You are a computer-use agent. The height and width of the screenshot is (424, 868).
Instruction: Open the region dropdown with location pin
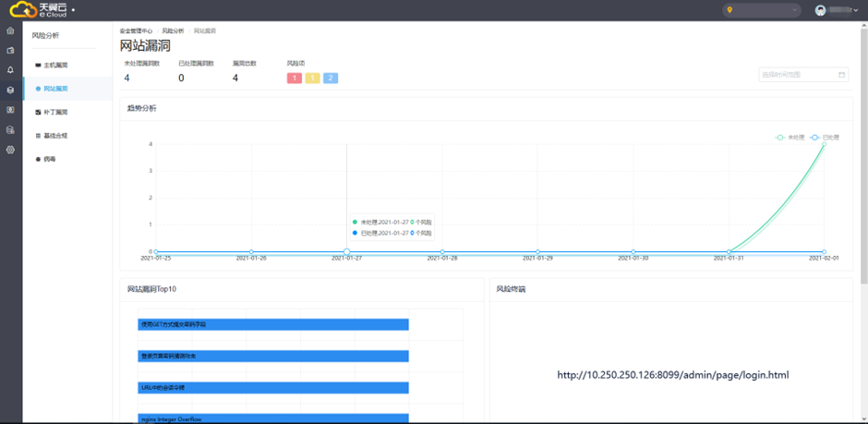pos(762,10)
